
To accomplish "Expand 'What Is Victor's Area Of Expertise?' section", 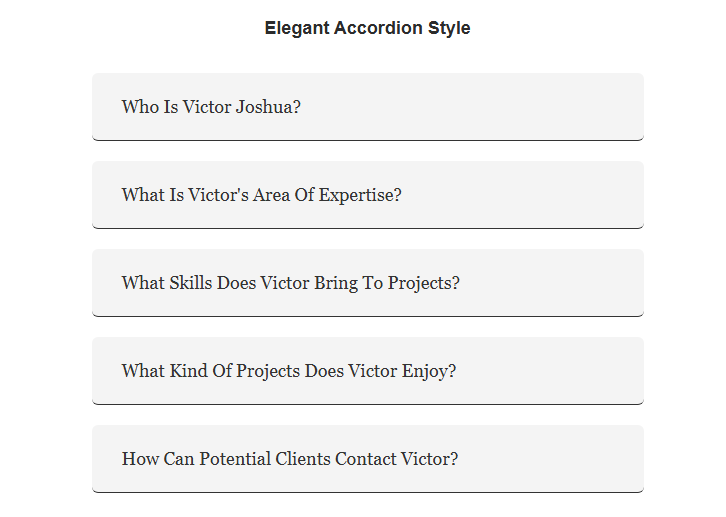I will (x=368, y=195).
